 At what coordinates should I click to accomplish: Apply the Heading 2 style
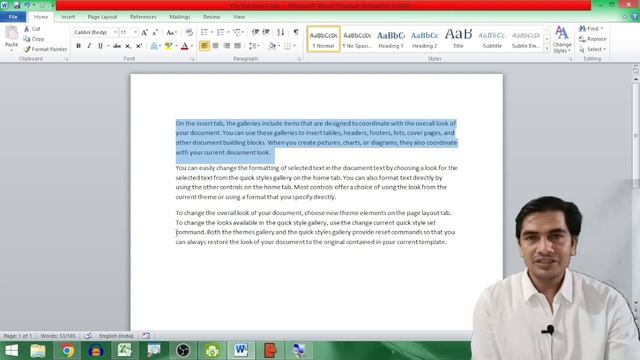(x=424, y=39)
